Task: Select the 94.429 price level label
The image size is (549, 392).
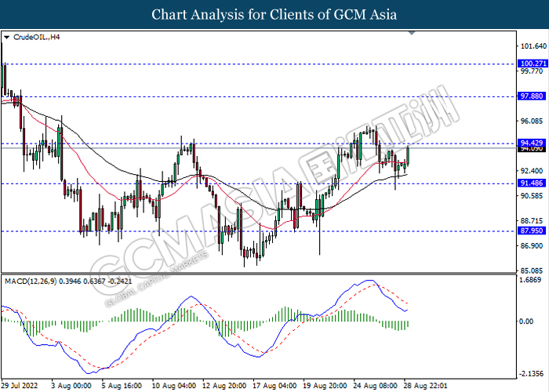Action: (x=532, y=143)
